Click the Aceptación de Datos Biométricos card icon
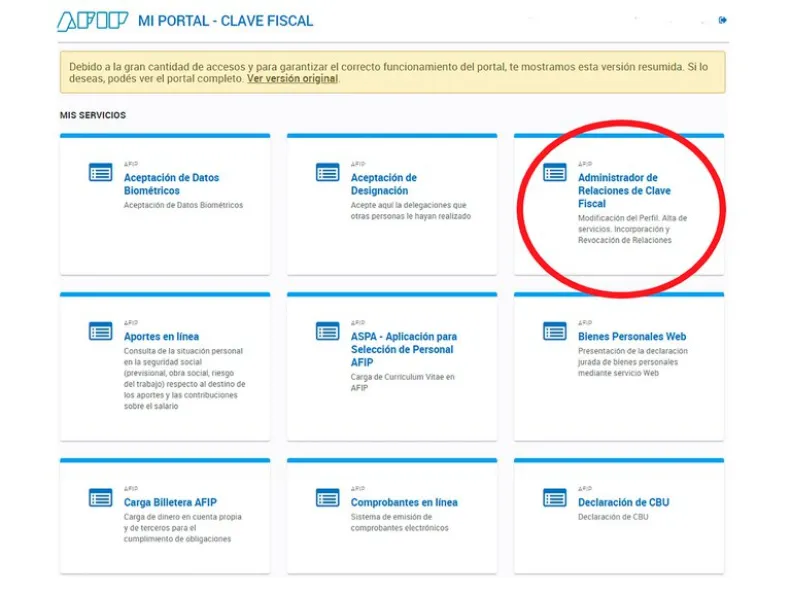This screenshot has width=790, height=593. pyautogui.click(x=100, y=173)
